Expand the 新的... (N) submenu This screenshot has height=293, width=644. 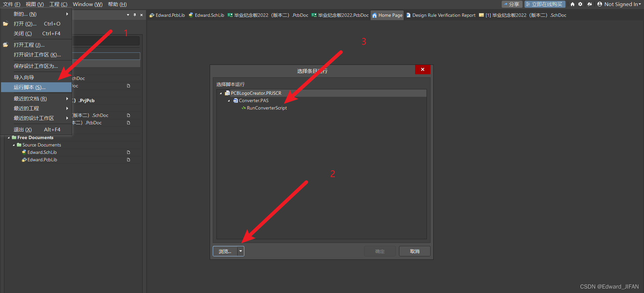coord(36,14)
